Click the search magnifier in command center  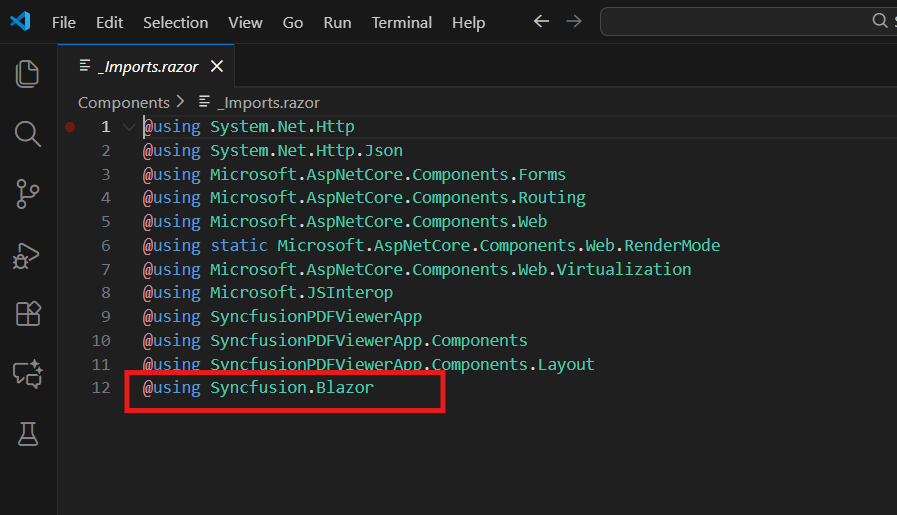click(x=879, y=21)
